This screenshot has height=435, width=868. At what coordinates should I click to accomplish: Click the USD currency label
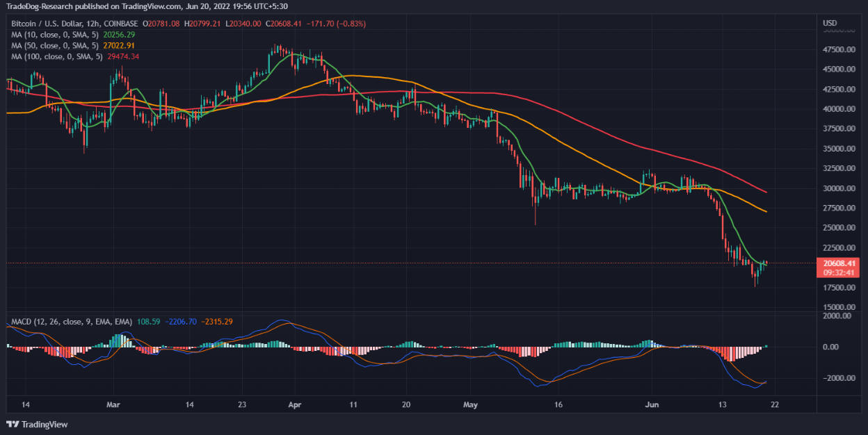pos(830,23)
